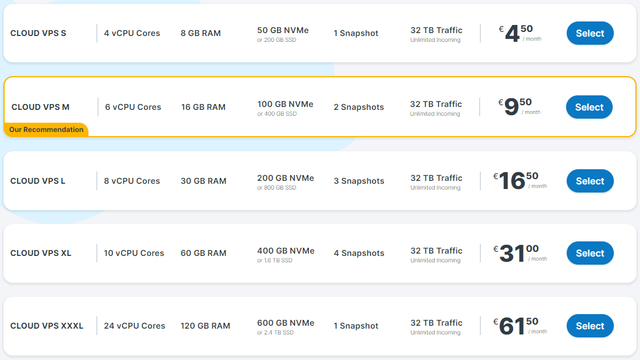Click the CLOUD VPS L title
The image size is (640, 360).
[x=38, y=181]
